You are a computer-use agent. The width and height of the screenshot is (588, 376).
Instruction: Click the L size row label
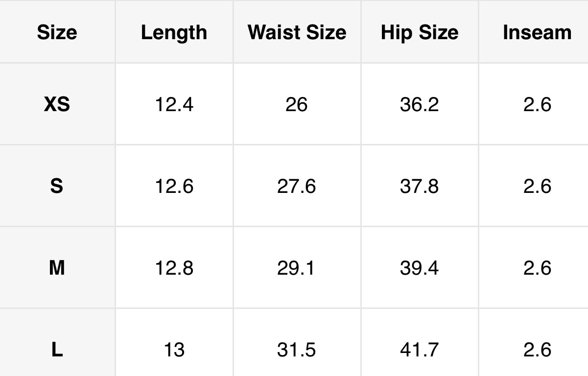coord(57,350)
